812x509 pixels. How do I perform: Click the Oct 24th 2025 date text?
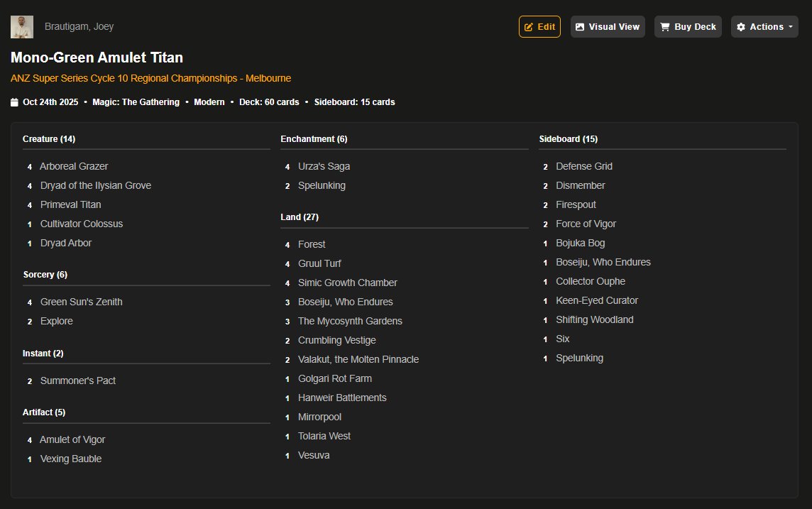tap(50, 102)
